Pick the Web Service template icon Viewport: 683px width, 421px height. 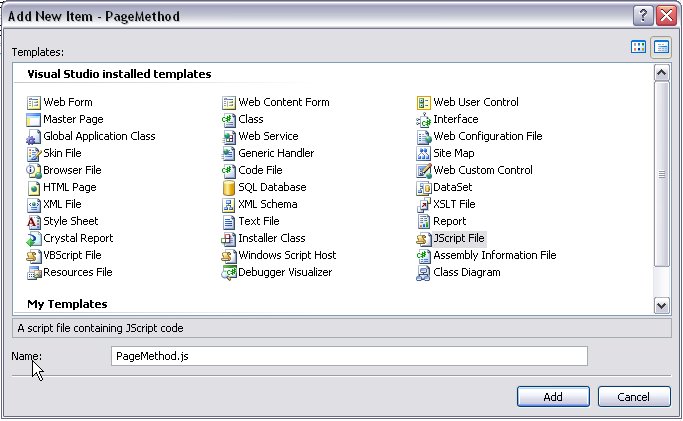[229, 136]
